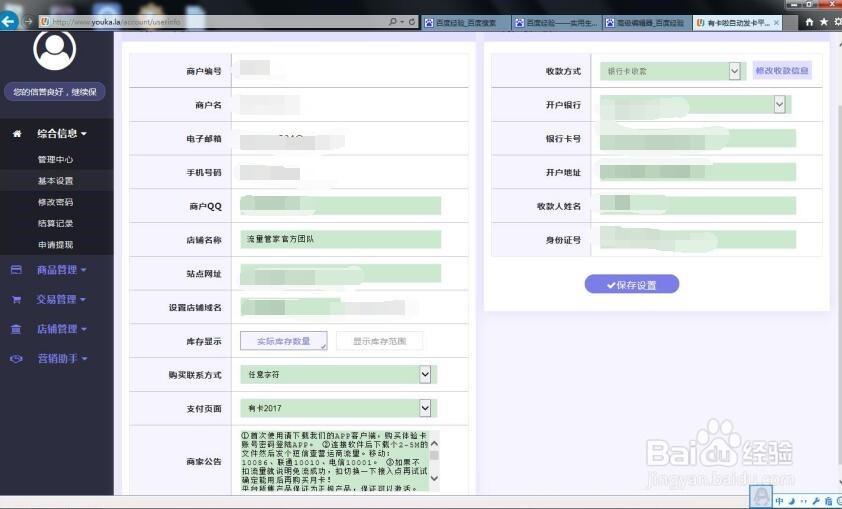Click the wrench icon in IME bar
The height and width of the screenshot is (509, 842).
point(817,500)
